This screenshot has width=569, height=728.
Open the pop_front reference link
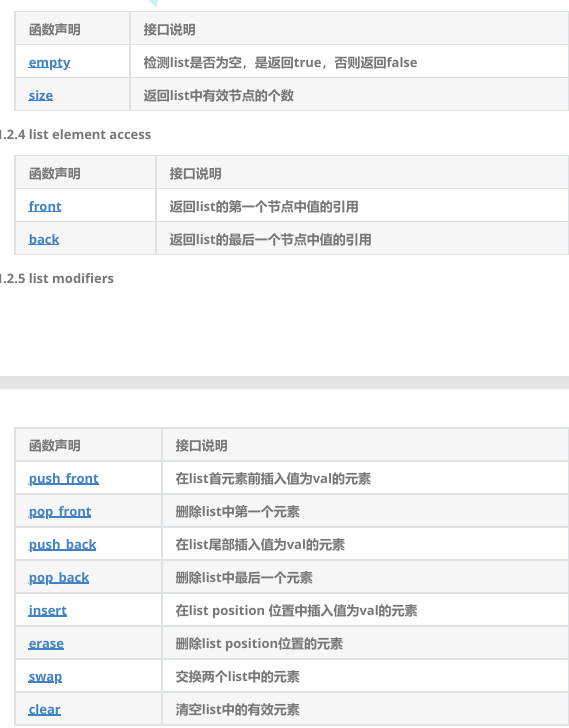click(x=59, y=512)
